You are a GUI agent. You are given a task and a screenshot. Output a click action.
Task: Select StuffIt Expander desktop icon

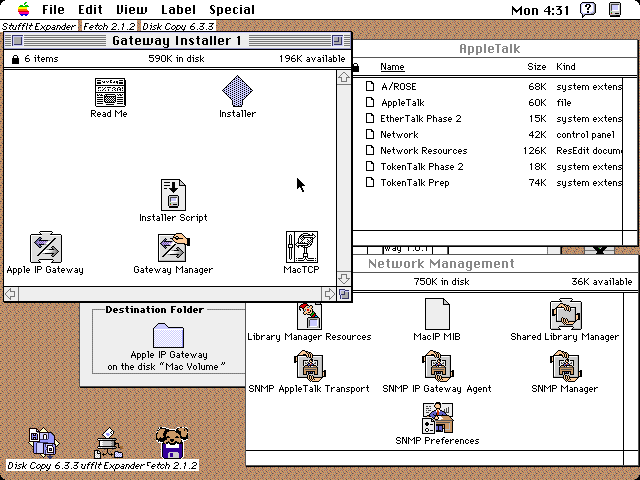108,443
